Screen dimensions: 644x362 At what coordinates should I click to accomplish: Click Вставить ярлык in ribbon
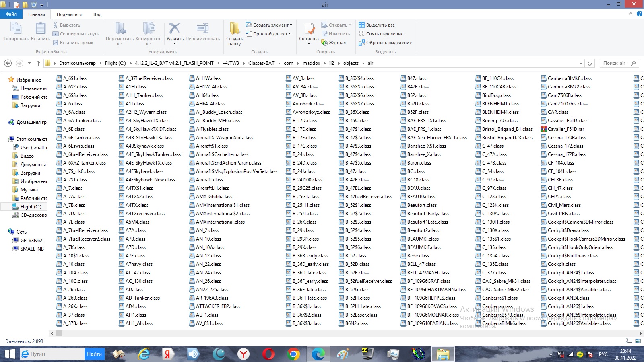(x=73, y=43)
